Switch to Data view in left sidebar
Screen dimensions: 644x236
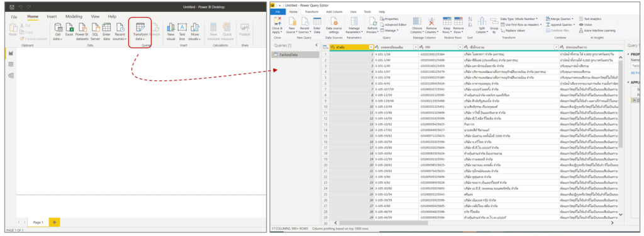point(11,64)
